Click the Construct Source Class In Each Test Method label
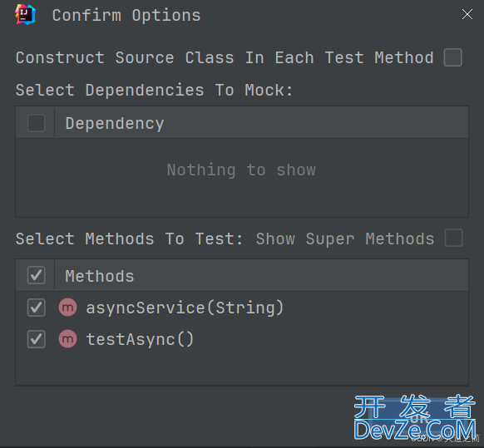This screenshot has width=484, height=448. (225, 57)
